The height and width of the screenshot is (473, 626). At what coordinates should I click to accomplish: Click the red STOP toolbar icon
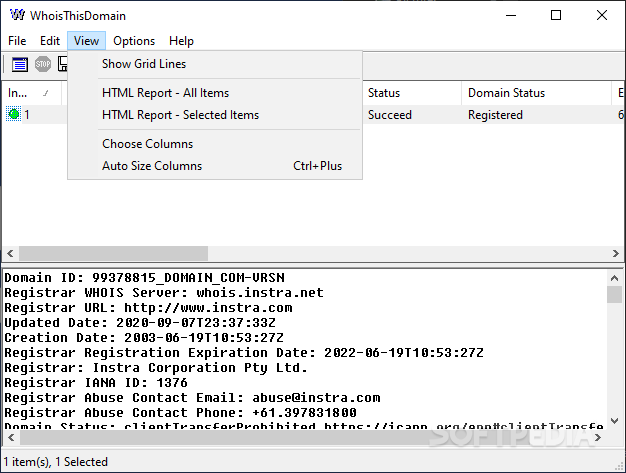(x=43, y=64)
